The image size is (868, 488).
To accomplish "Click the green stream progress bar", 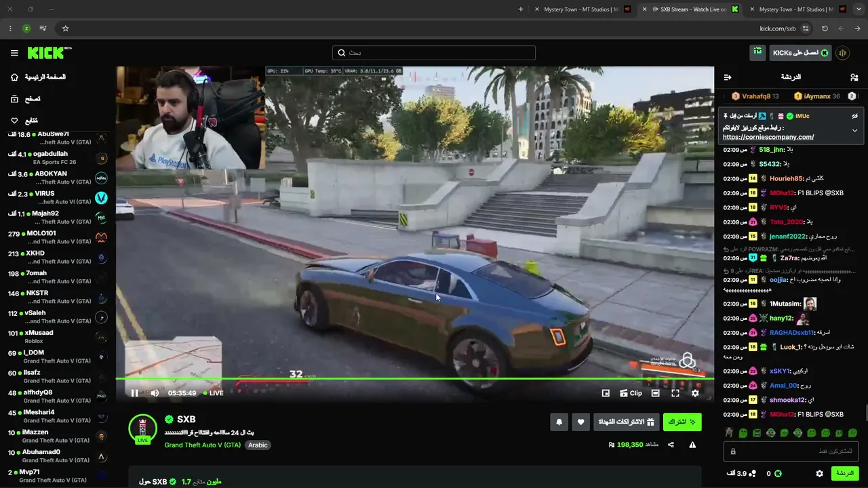I will pos(414,378).
